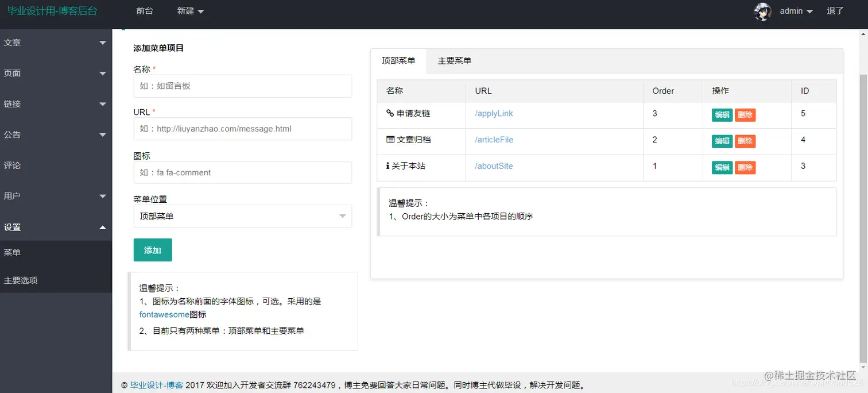Collapse the 设置 sidebar section

coord(56,227)
